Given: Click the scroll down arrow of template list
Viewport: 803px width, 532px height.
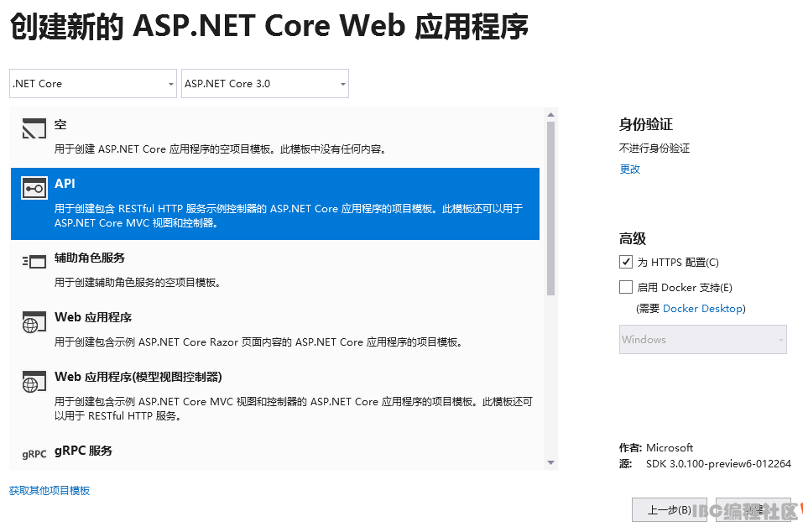Looking at the screenshot, I should [551, 462].
